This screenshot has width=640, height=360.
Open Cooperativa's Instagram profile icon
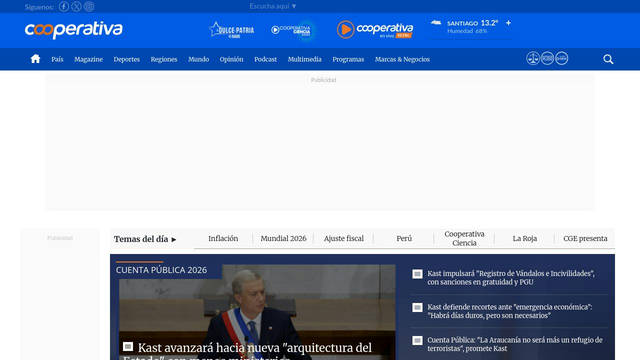coord(89,7)
